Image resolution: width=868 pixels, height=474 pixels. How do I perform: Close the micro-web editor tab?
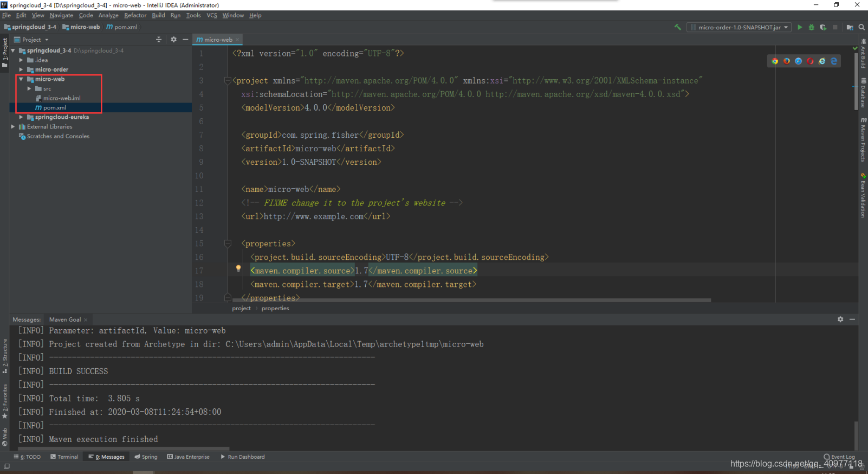coord(237,40)
